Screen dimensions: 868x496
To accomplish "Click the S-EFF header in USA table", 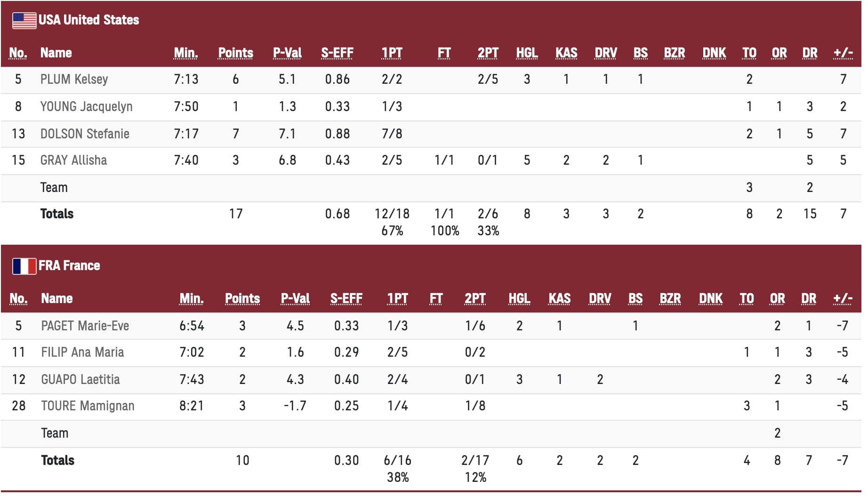I will point(337,53).
